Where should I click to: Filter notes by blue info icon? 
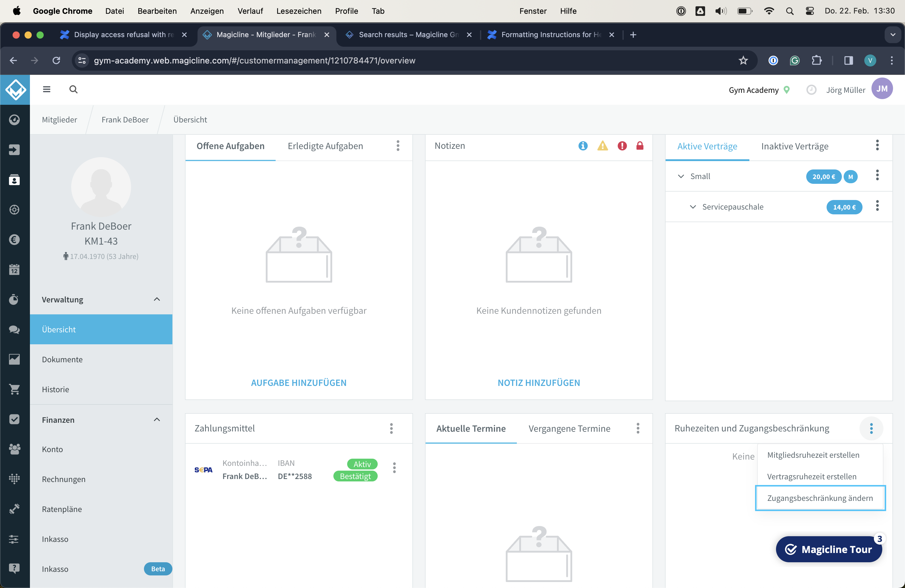(x=583, y=146)
